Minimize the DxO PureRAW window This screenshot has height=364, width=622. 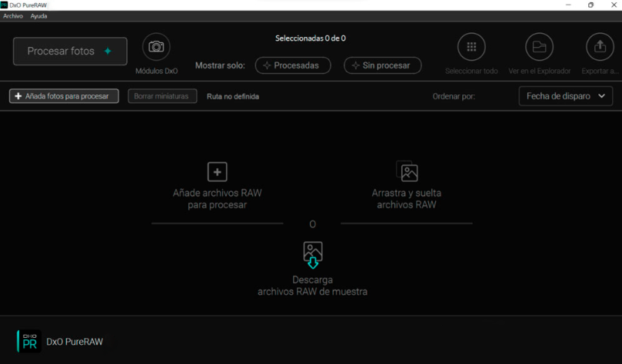[x=568, y=5]
